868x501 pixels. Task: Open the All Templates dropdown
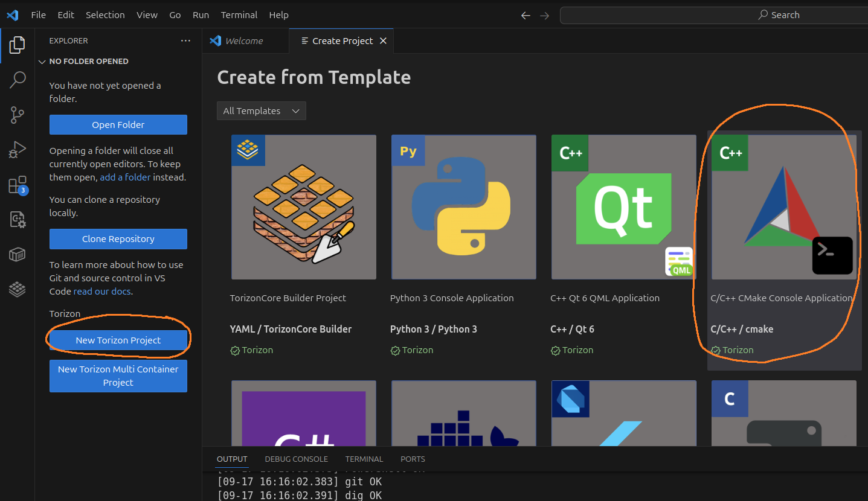(x=262, y=111)
